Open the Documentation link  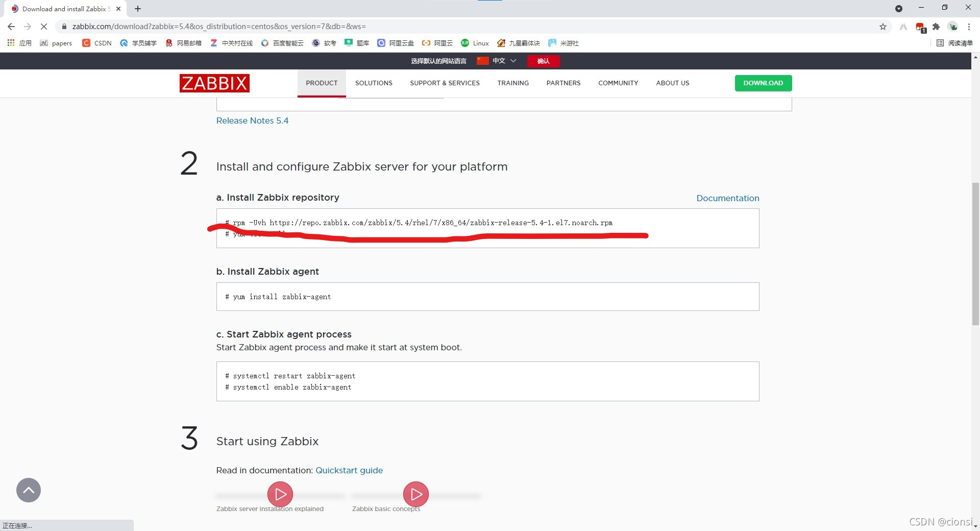tap(728, 198)
